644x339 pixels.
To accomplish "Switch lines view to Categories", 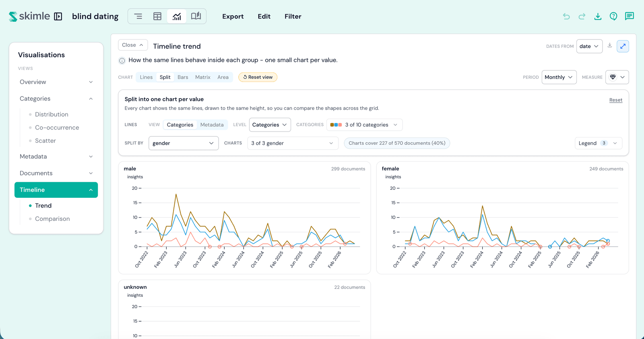I will (180, 125).
